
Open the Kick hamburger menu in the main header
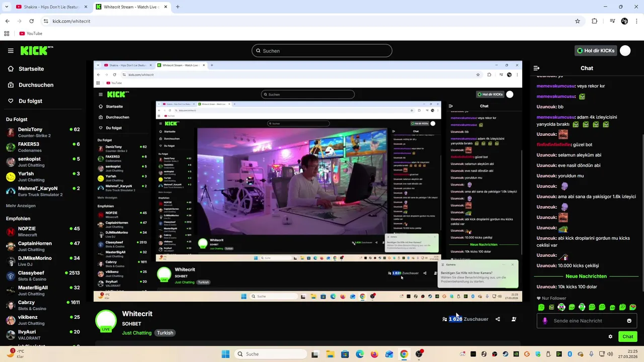click(x=11, y=51)
